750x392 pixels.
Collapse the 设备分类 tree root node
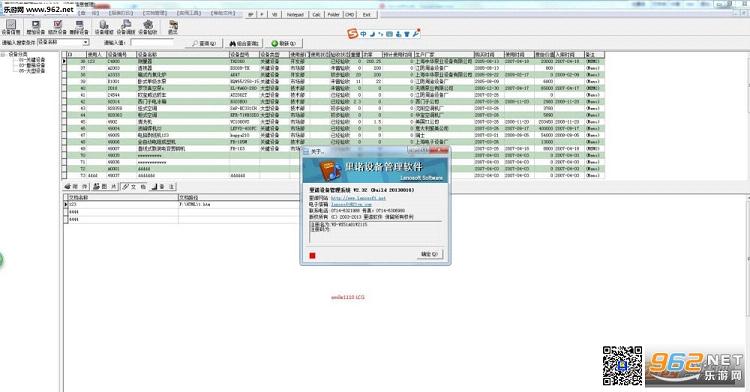pos(3,54)
